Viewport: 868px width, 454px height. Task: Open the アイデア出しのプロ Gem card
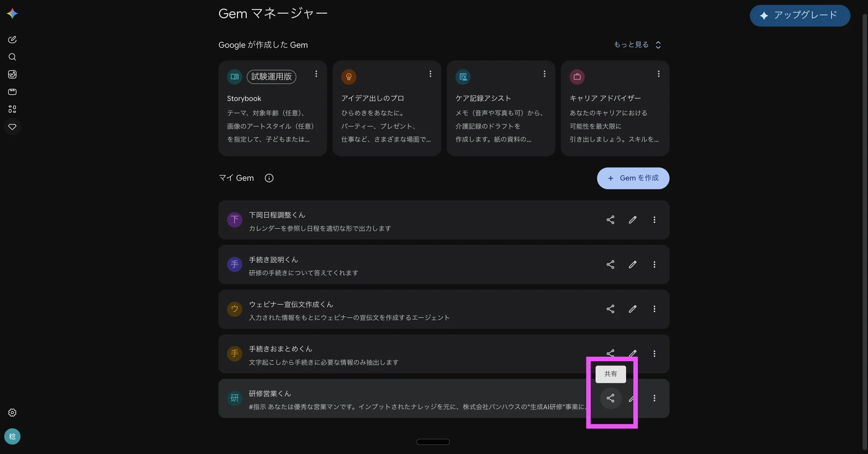tap(387, 108)
